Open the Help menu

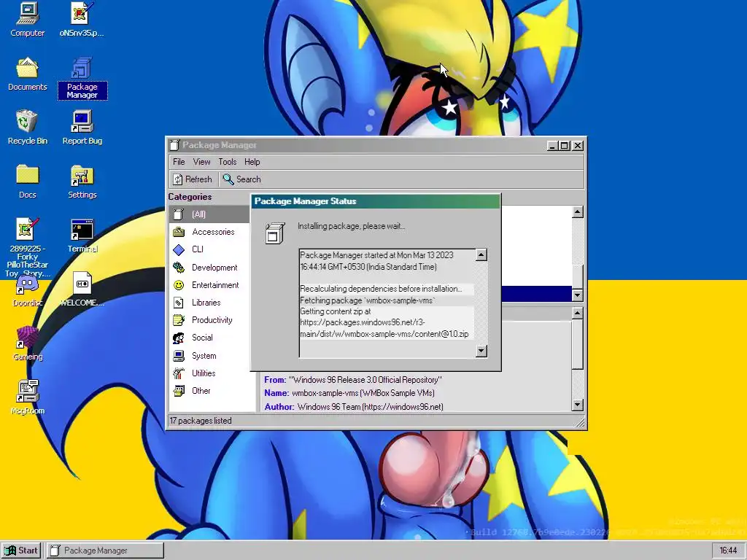[252, 162]
